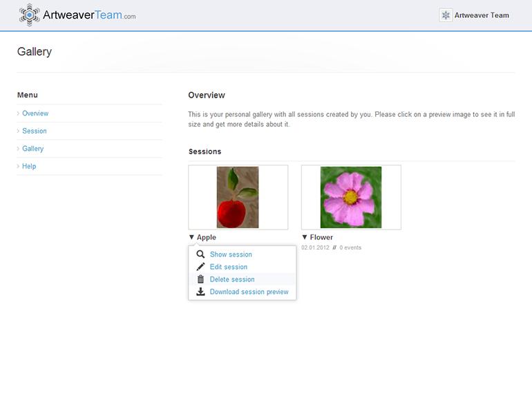
Task: Go to the Session menu link
Action: (35, 131)
